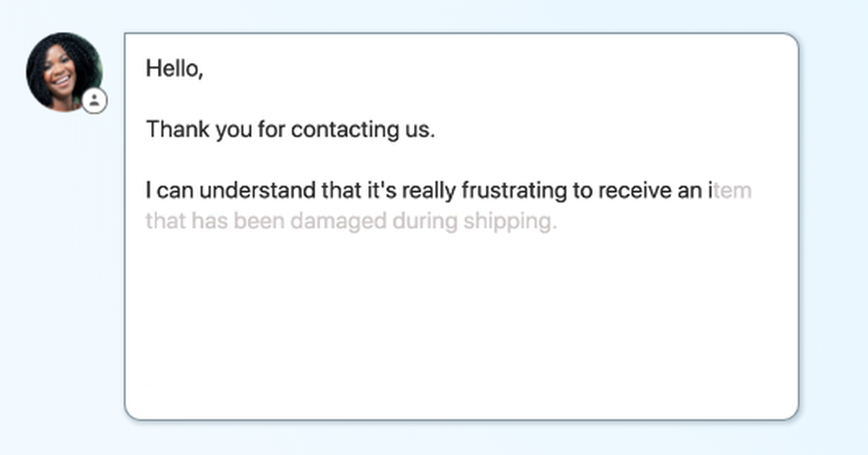Viewport: 868px width, 455px height.
Task: Click the word "Hello," in the message
Action: (174, 69)
